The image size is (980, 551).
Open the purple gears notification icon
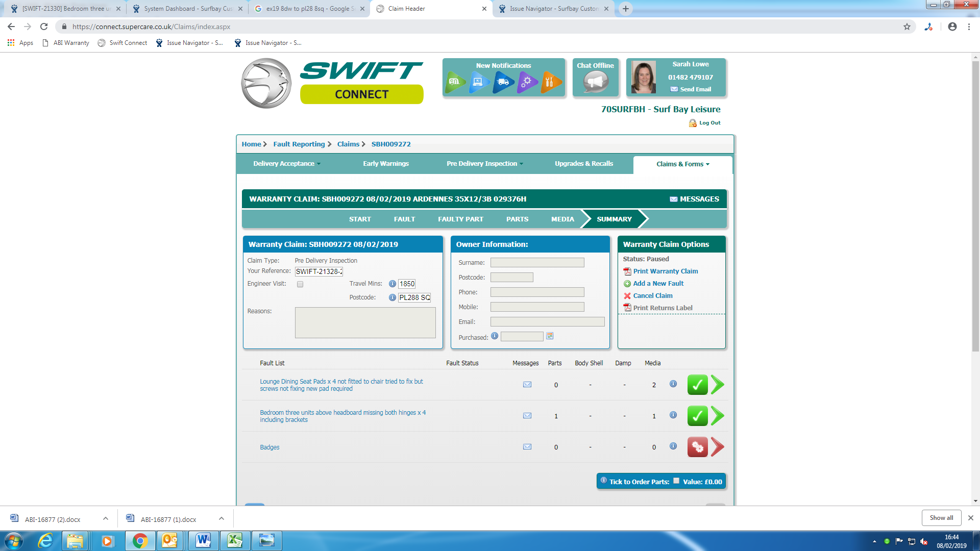click(527, 82)
